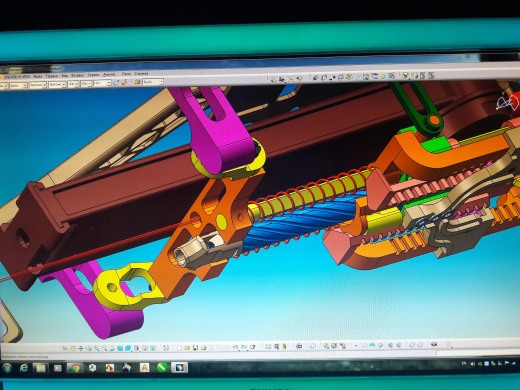520x390 pixels.
Task: Open the Анализ menu
Action: 109,74
